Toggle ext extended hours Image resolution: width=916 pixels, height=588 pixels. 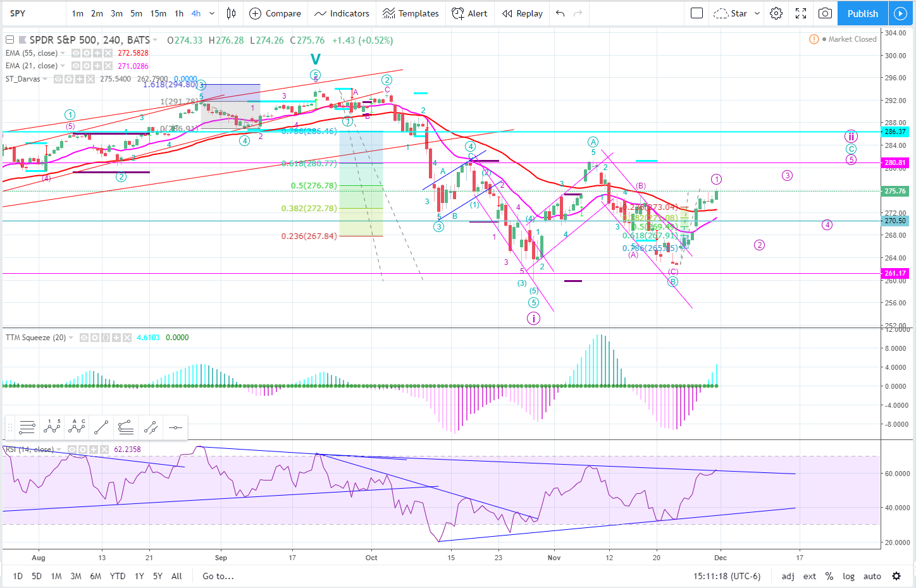click(810, 576)
